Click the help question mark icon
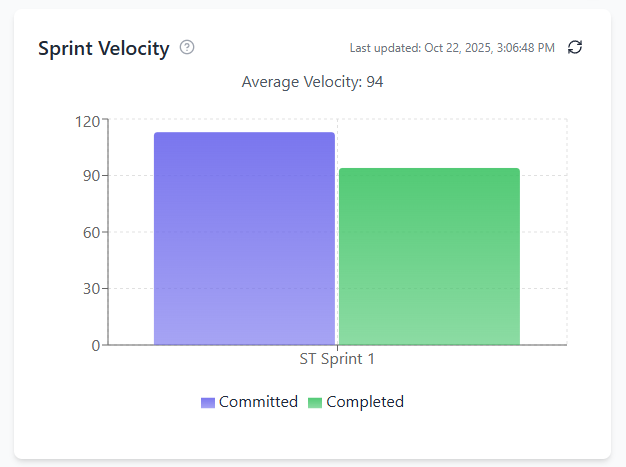 [187, 47]
